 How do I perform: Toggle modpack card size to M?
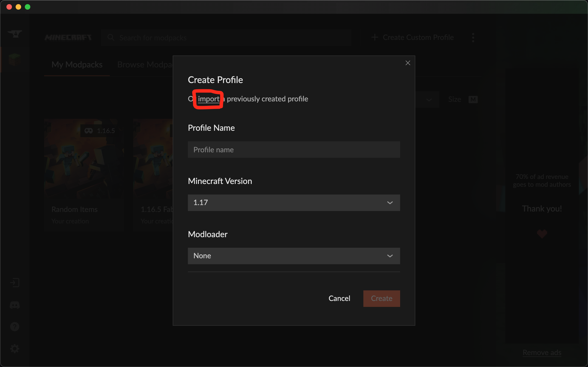pyautogui.click(x=473, y=99)
